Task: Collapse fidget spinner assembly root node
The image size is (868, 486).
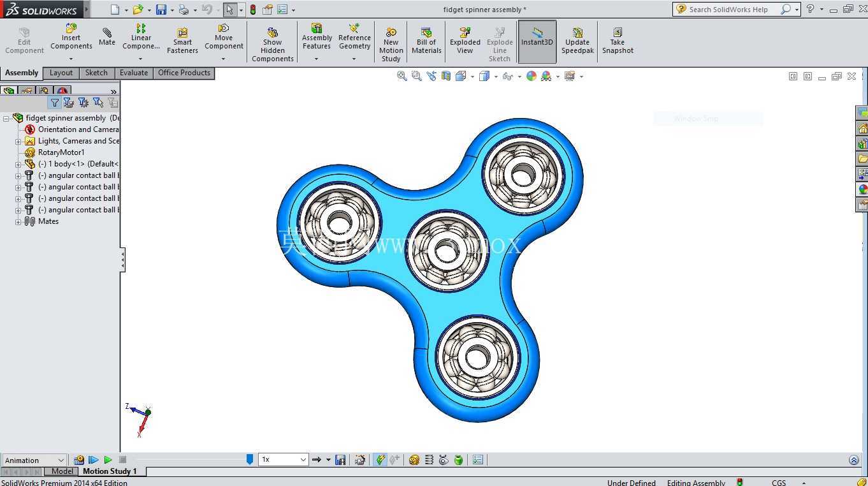Action: (x=6, y=118)
